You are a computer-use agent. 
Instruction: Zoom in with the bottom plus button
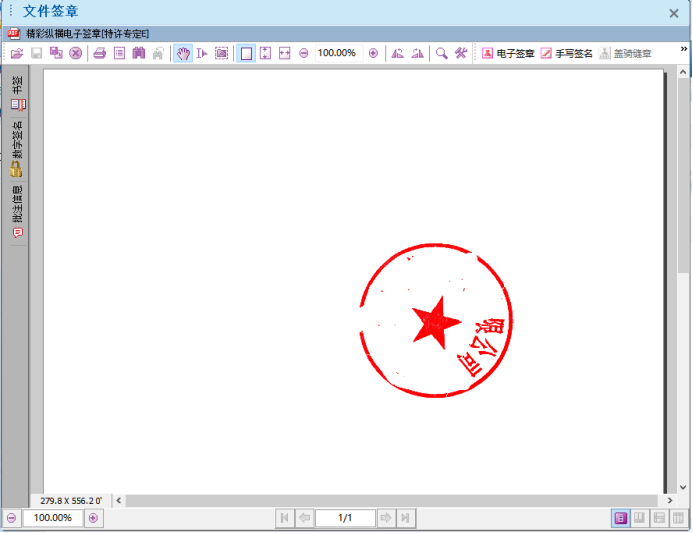coord(93,518)
